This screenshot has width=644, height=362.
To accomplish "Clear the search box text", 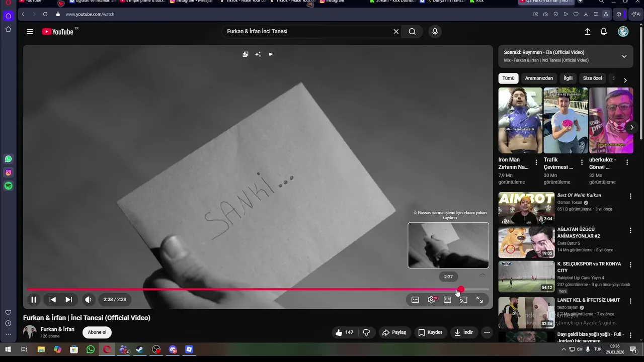I will pos(396,32).
